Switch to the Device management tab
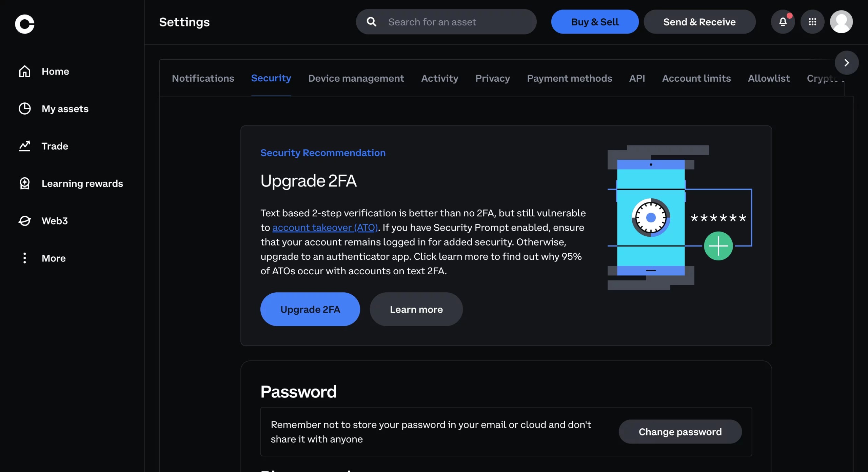868x472 pixels. 356,78
